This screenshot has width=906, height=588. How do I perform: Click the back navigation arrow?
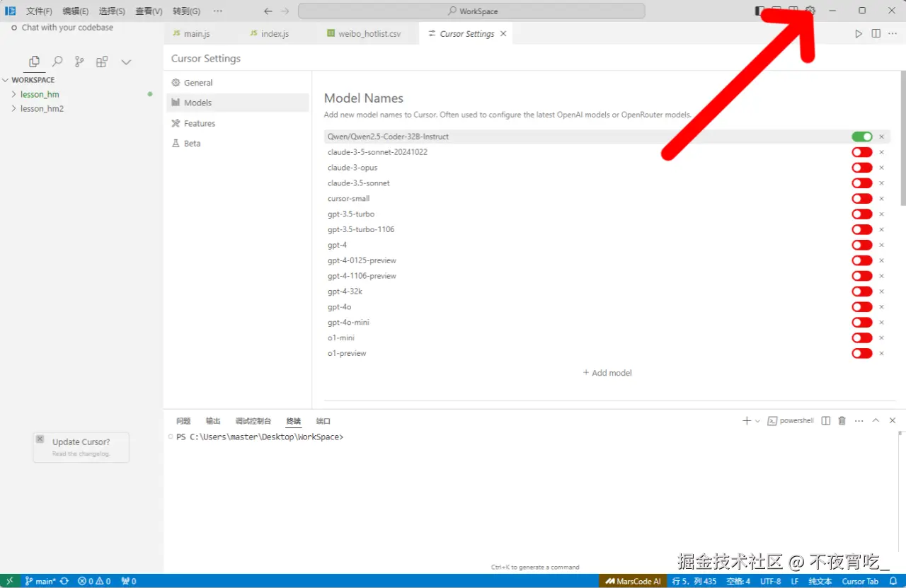click(268, 11)
